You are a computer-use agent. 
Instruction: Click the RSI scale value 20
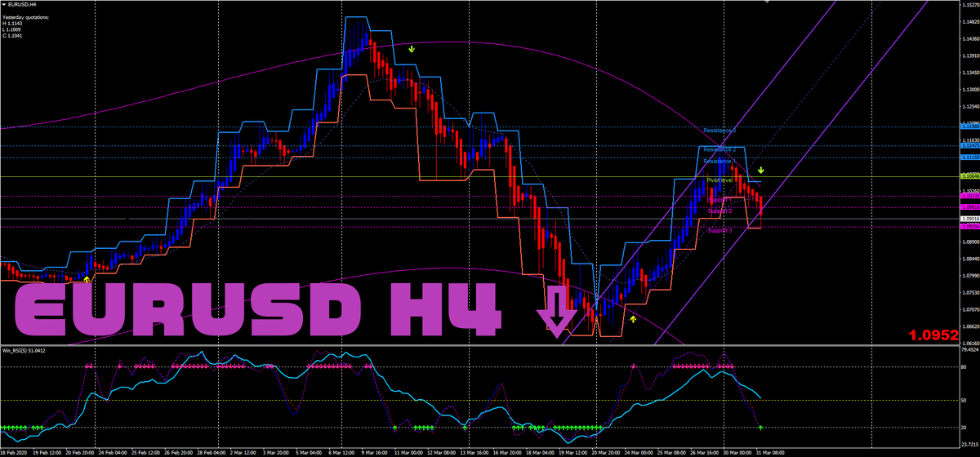click(964, 428)
